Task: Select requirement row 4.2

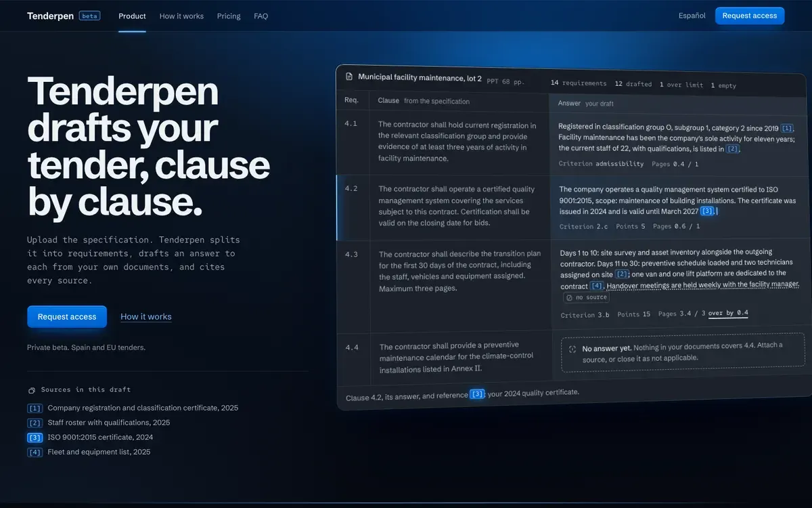Action: [574, 208]
